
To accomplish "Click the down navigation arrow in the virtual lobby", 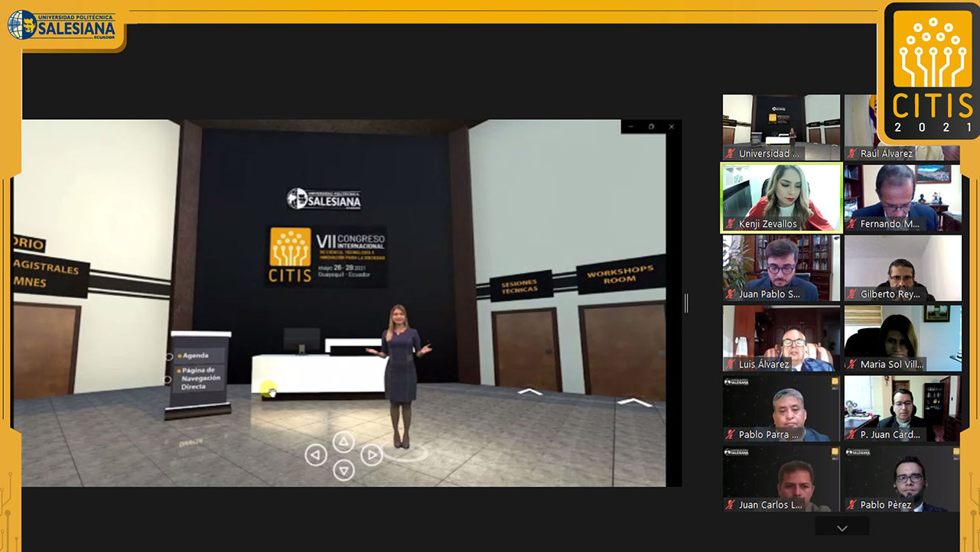I will tap(343, 470).
